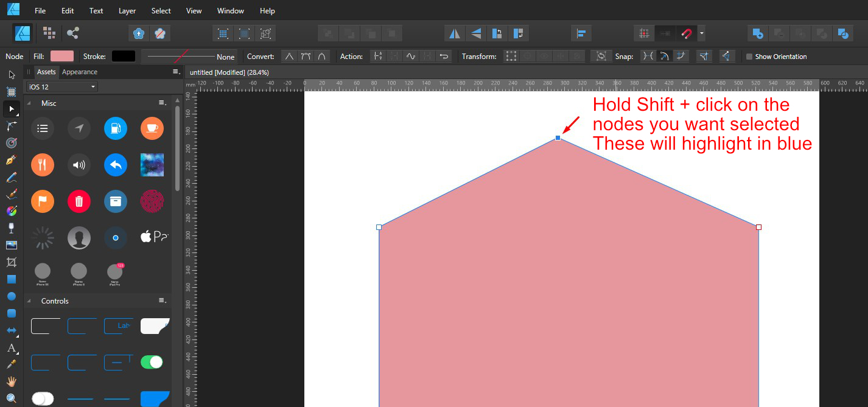
Task: Open Misc subcategory options menu
Action: click(162, 103)
